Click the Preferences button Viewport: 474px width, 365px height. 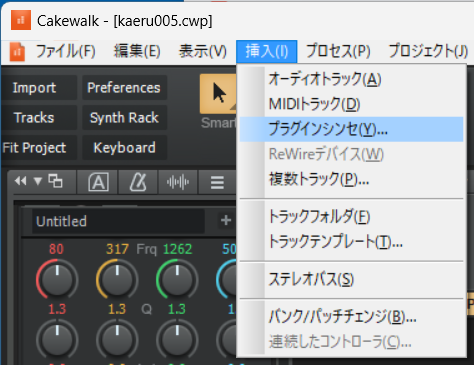tap(124, 88)
